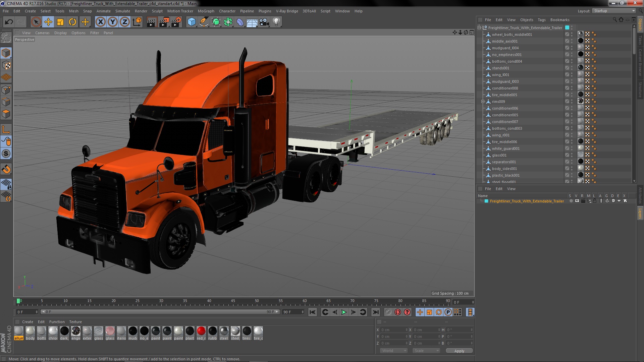This screenshot has height=362, width=644.
Task: Toggle render flag on Freightliner layer
Action: 583,201
